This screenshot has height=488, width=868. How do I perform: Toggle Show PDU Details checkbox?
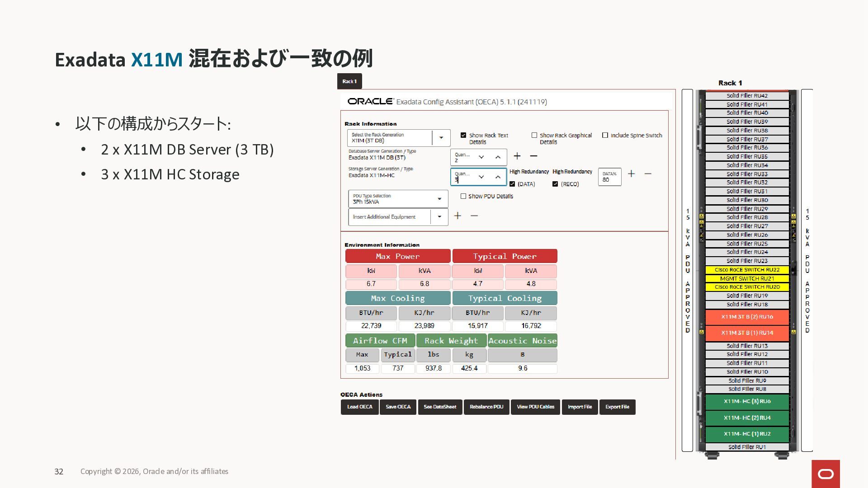click(x=463, y=196)
